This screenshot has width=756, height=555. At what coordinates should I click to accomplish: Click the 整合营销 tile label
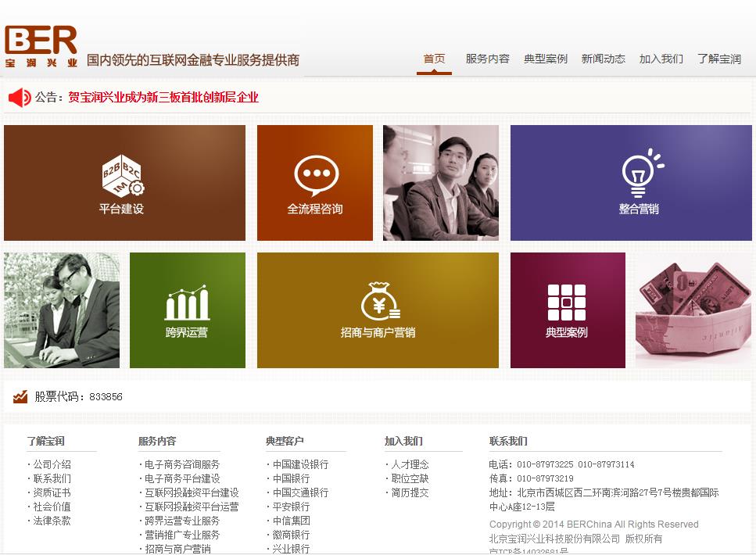tap(639, 209)
